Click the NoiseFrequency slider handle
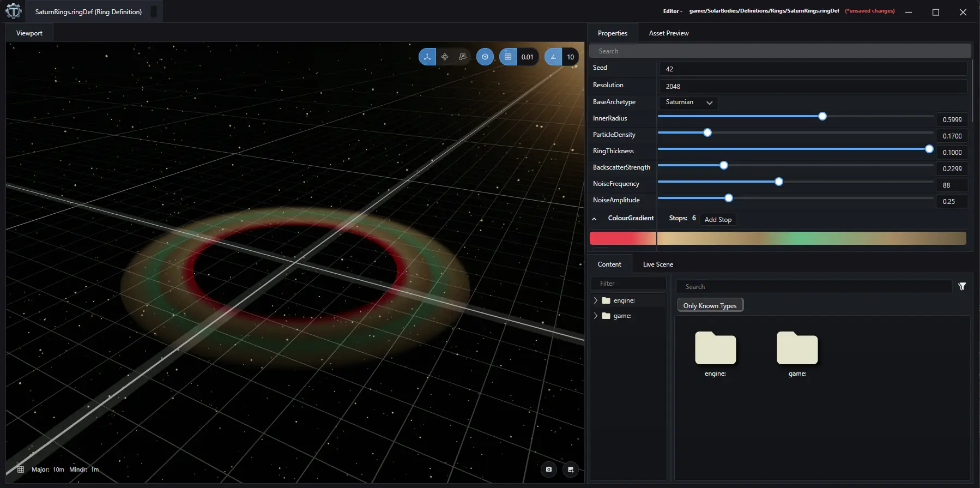Screen dimensions: 980x488 tap(779, 182)
